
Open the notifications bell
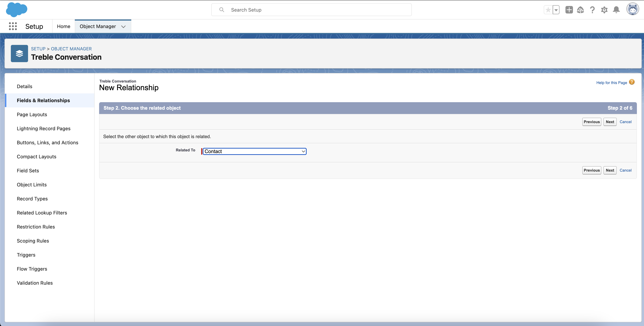point(616,10)
